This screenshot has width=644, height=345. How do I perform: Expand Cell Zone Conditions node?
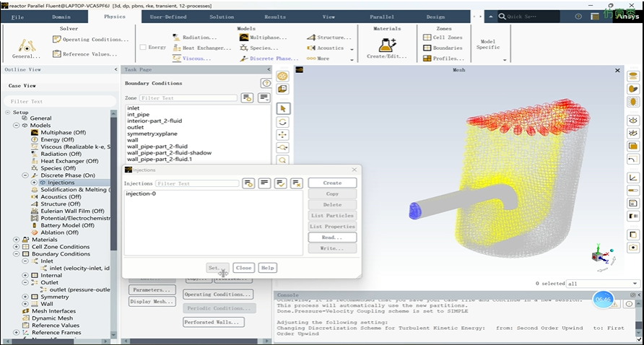17,247
